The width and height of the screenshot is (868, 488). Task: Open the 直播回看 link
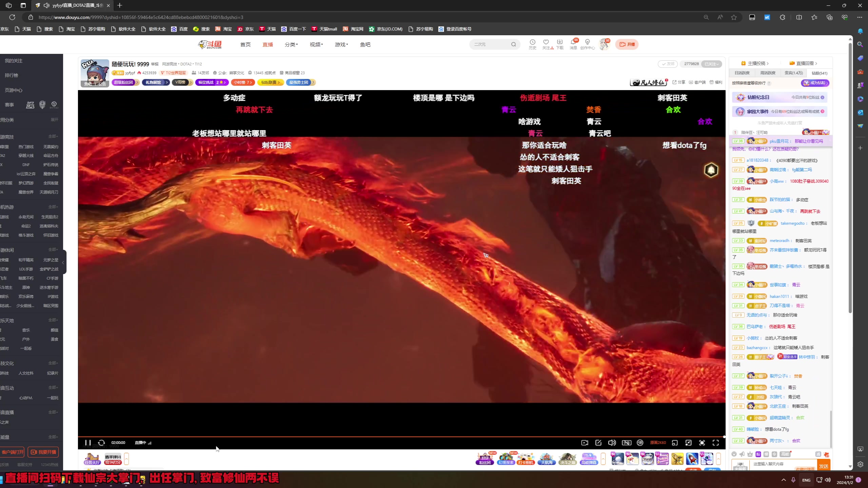point(803,63)
